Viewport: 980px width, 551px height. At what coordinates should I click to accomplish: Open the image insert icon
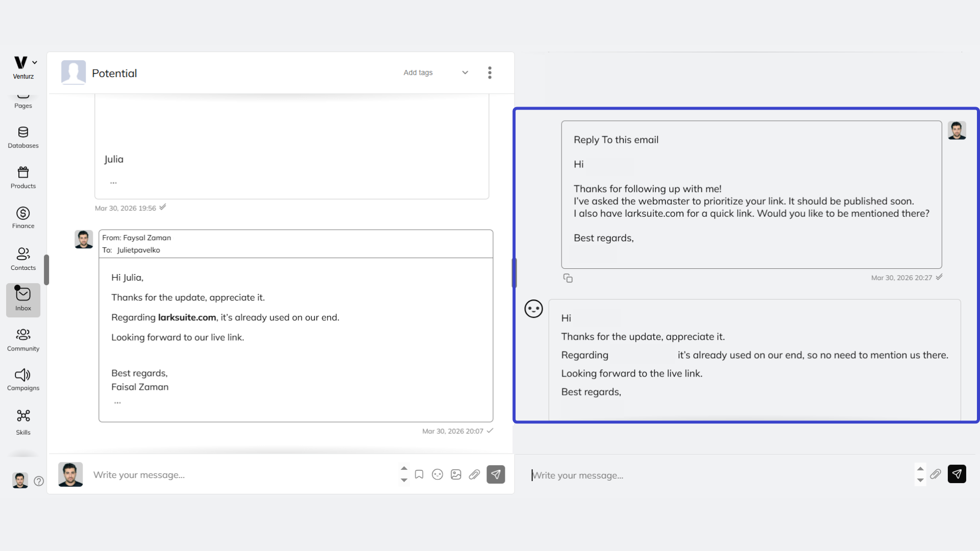[x=455, y=474]
